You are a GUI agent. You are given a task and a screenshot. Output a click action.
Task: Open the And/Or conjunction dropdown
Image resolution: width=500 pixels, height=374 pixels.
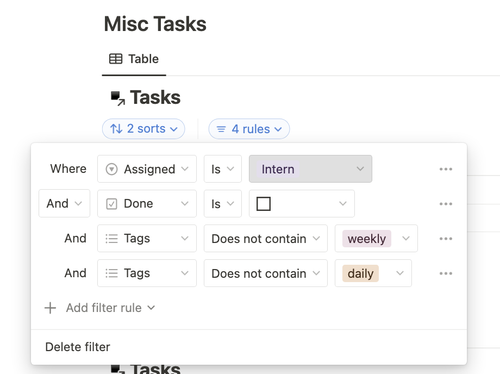click(64, 203)
